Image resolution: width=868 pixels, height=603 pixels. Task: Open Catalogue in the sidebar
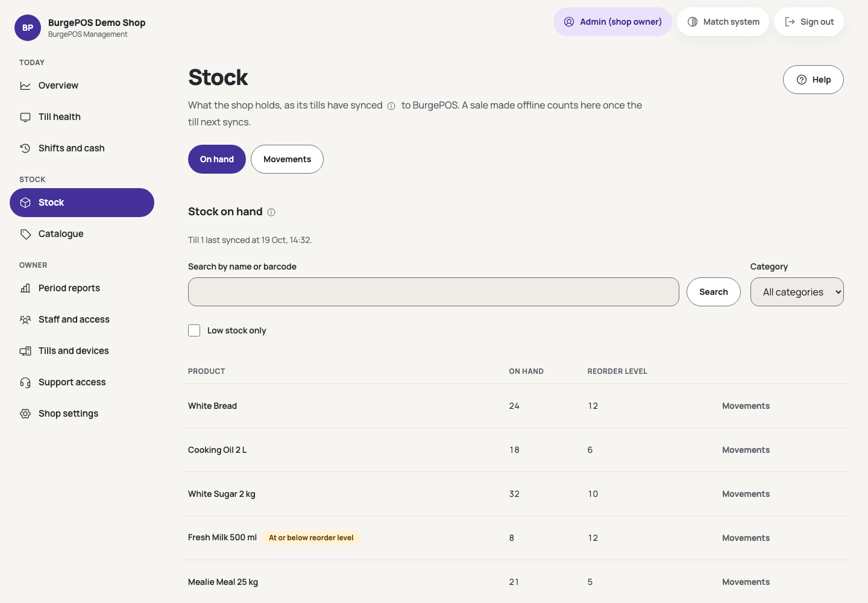coord(82,234)
